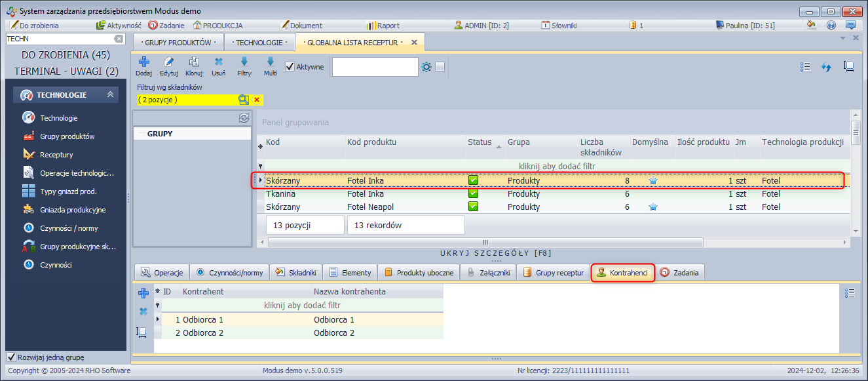Open the help question mark icon

point(831,26)
